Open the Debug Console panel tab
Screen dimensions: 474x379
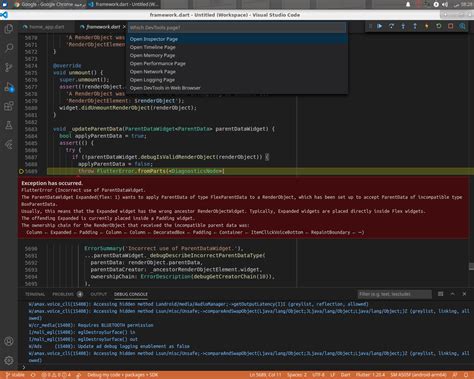pos(131,294)
